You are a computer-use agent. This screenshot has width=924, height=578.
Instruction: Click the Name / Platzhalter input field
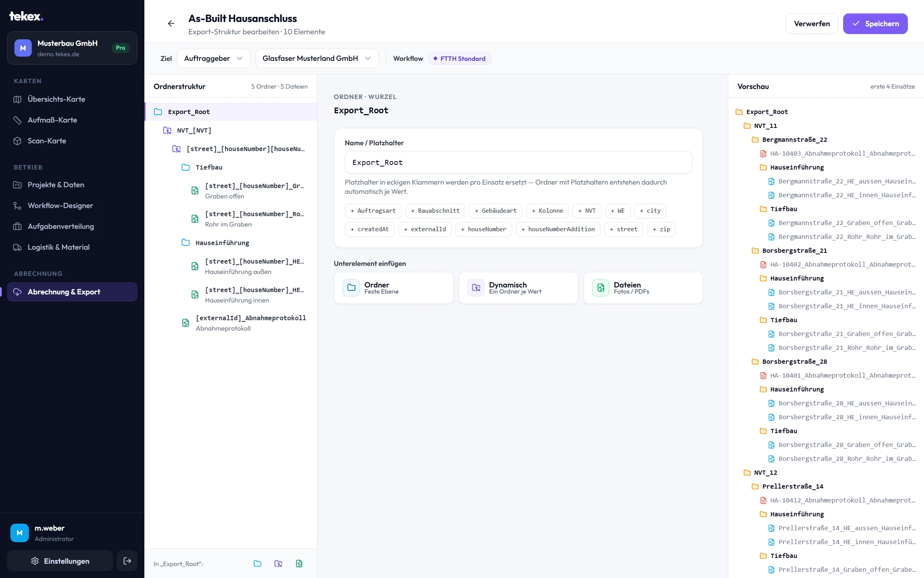pyautogui.click(x=518, y=163)
